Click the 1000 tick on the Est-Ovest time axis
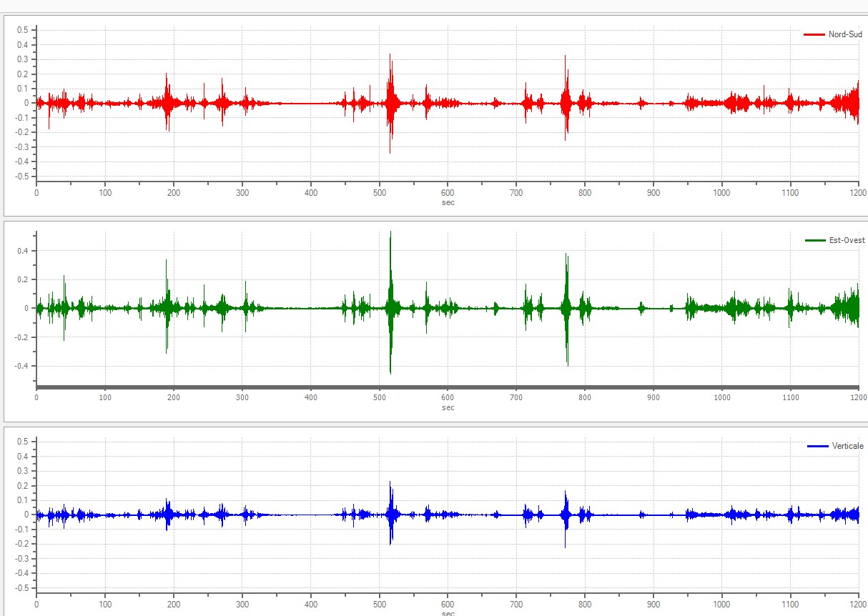 click(721, 397)
